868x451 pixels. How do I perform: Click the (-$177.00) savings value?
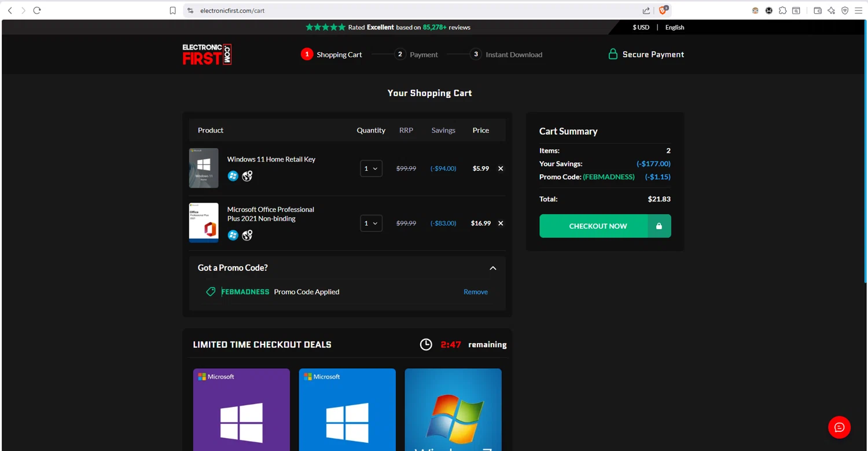click(x=653, y=164)
